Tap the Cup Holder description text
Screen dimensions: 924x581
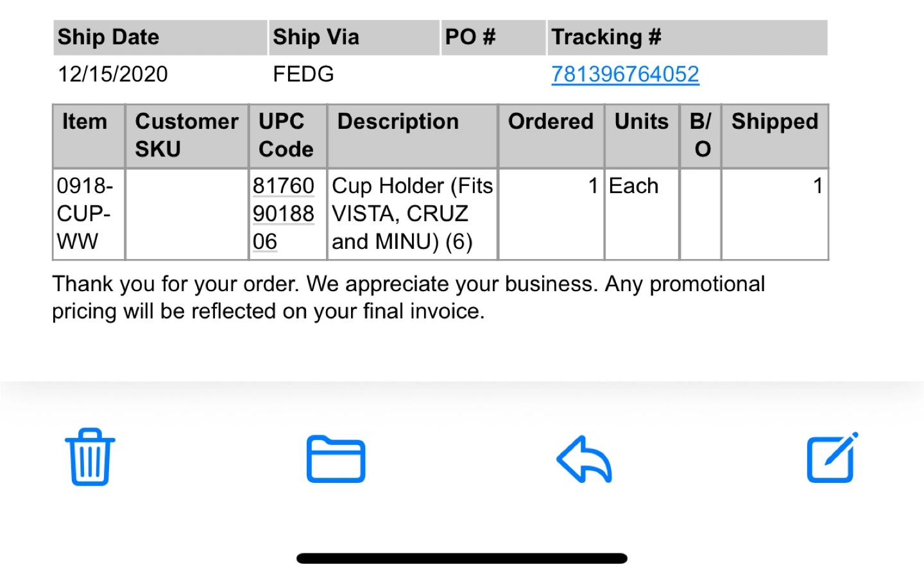coord(412,214)
